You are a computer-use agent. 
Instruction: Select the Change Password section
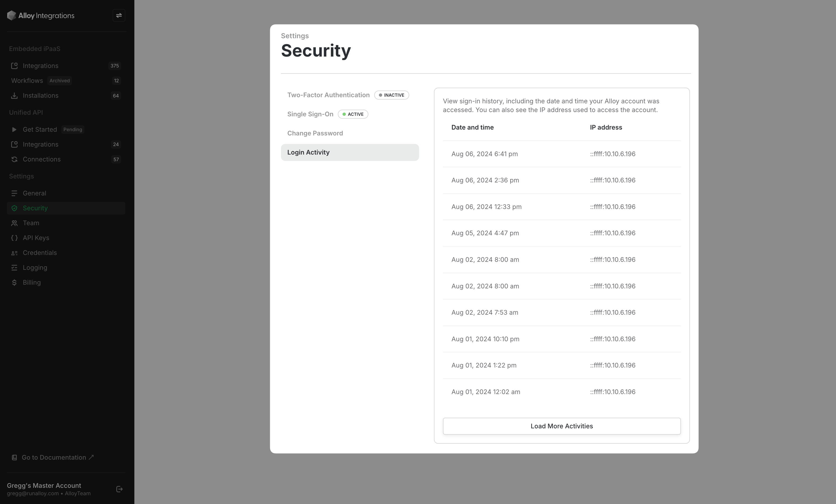click(x=315, y=133)
